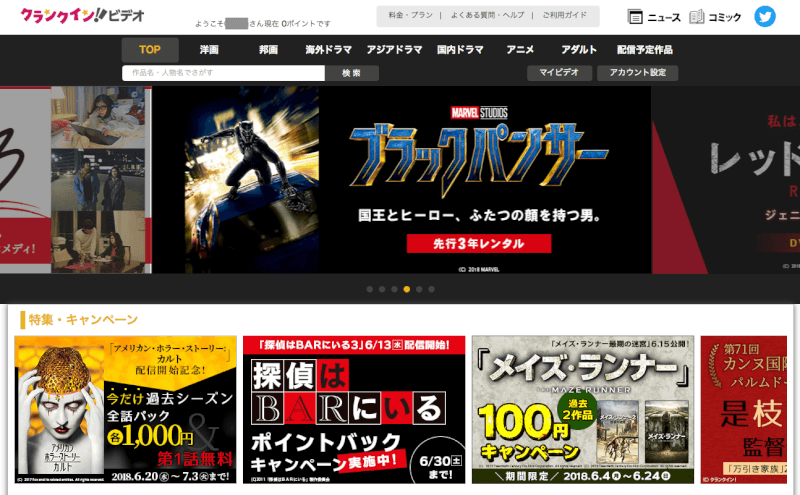Viewport: 800px width, 495px height.
Task: Select the fourth active carousel dot
Action: pos(406,289)
